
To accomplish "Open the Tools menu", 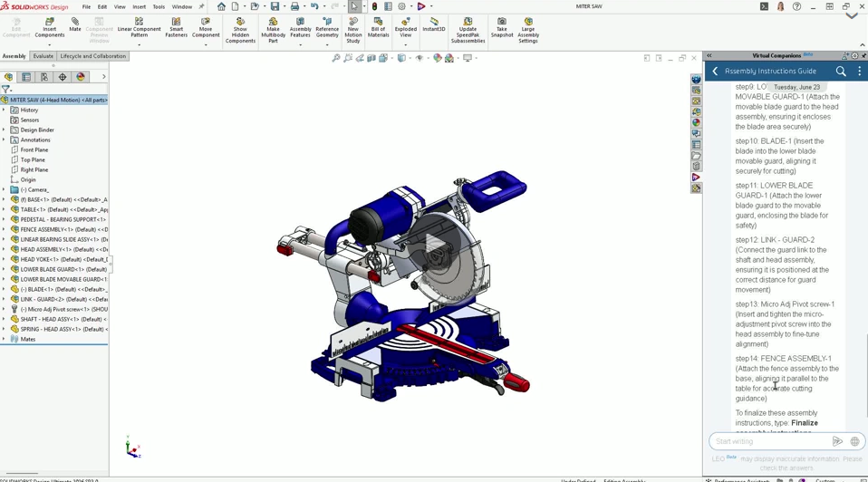I will [x=159, y=6].
